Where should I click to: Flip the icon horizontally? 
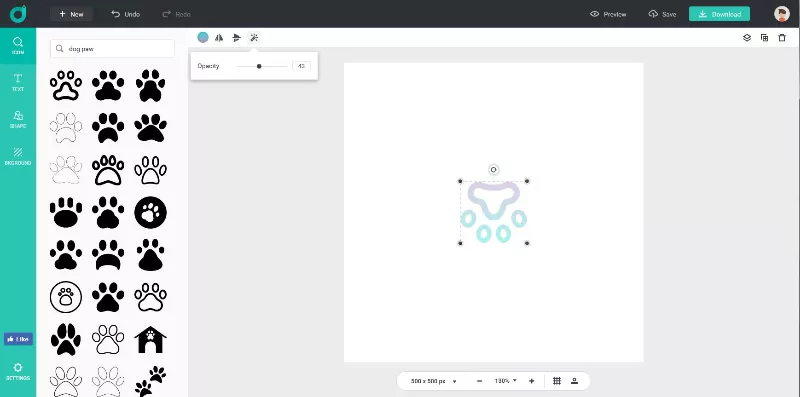(x=219, y=38)
